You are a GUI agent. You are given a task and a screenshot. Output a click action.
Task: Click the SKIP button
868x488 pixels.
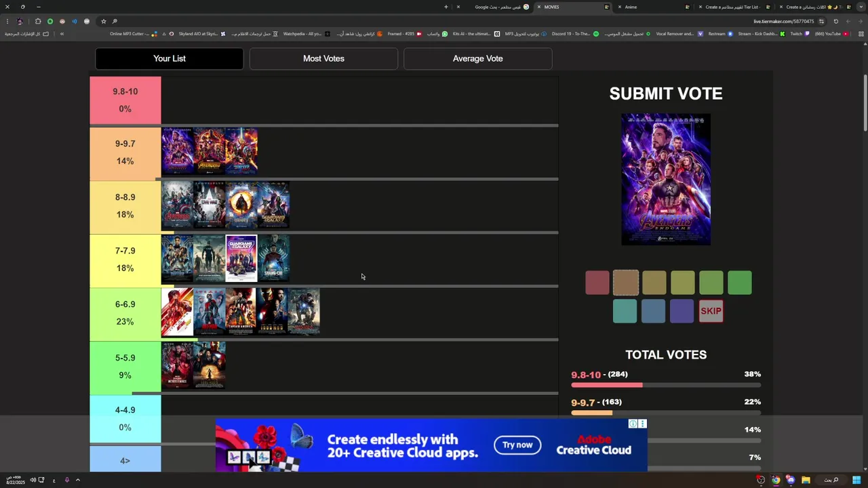pos(711,311)
